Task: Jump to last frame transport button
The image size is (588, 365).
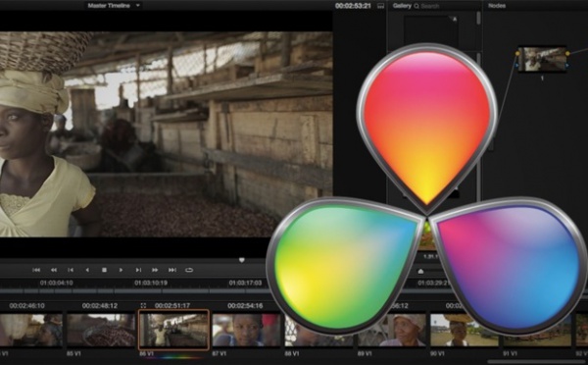Action: click(x=171, y=270)
